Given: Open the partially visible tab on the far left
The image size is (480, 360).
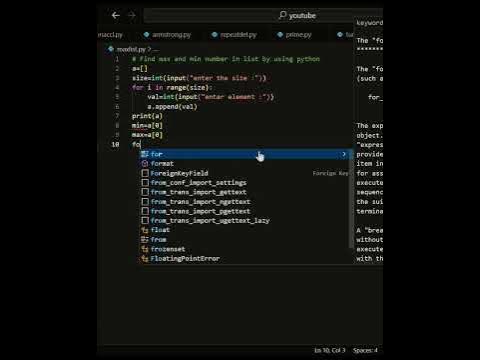Looking at the screenshot, I should point(110,35).
